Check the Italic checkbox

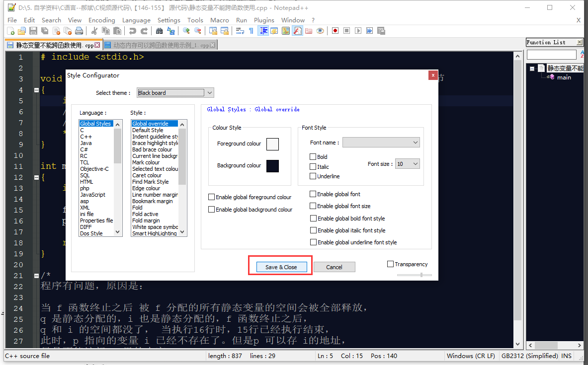pos(313,167)
